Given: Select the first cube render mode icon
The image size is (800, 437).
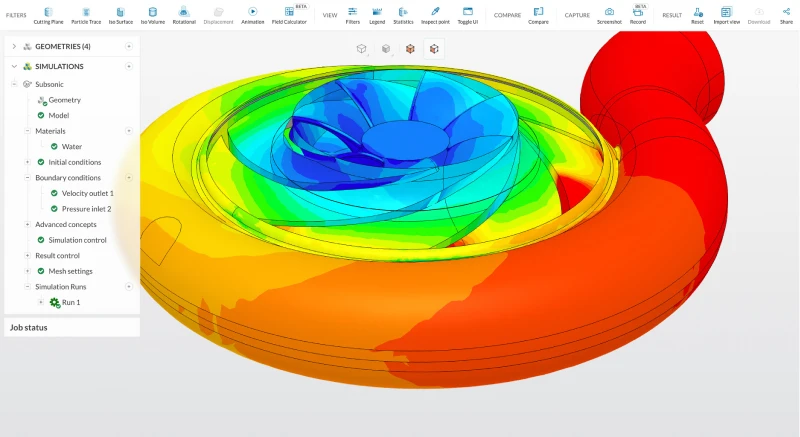Looking at the screenshot, I should pyautogui.click(x=361, y=48).
